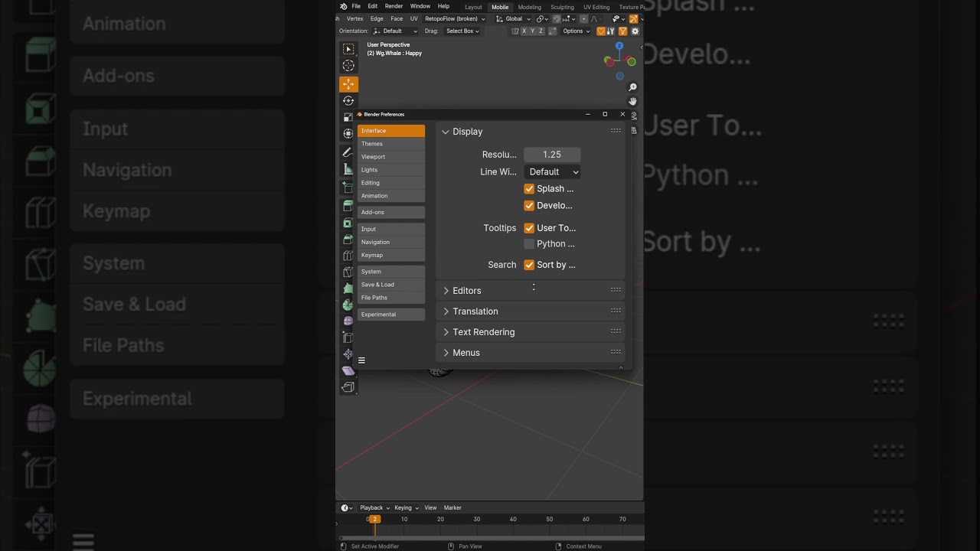
Task: Open the Line Width Default dropdown
Action: [x=552, y=171]
